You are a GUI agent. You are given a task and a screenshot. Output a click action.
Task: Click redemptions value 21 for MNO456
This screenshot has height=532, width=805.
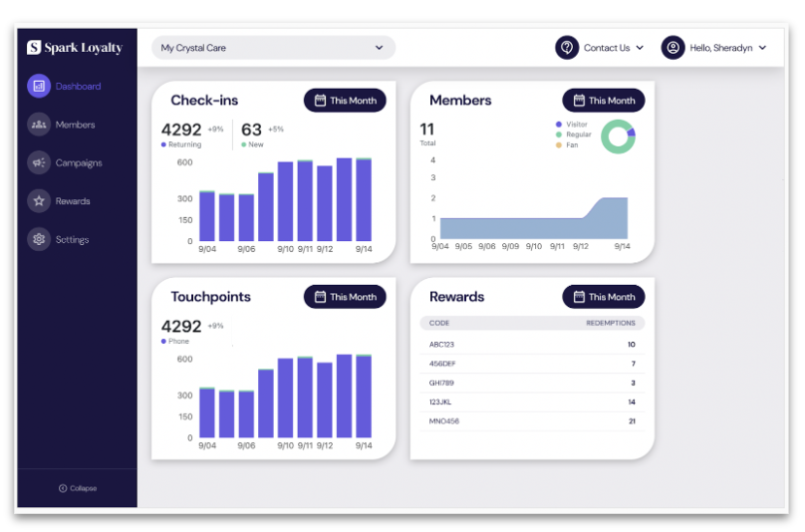(632, 421)
